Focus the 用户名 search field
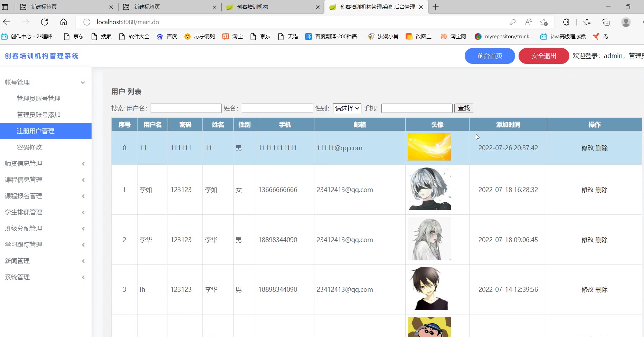644x337 pixels. coord(186,108)
